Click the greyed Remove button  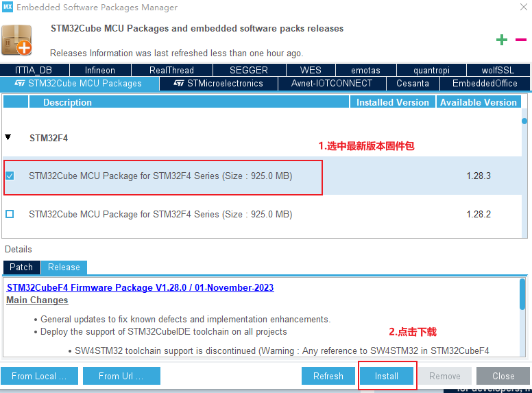pyautogui.click(x=445, y=376)
